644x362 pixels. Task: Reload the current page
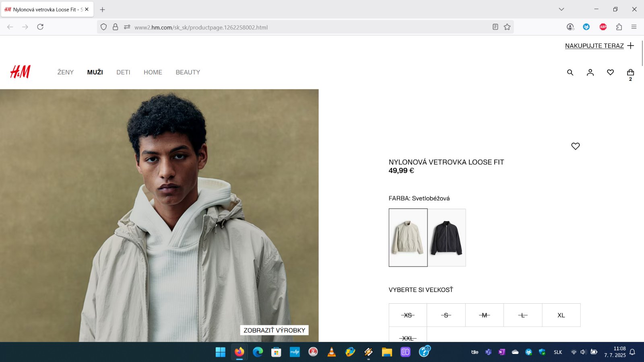click(40, 27)
